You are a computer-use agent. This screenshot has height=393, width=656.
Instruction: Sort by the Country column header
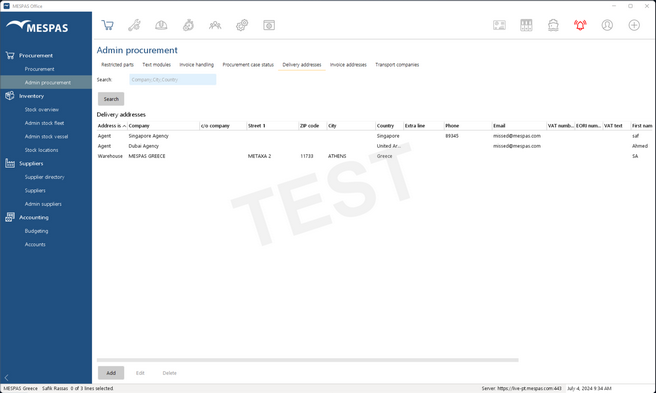point(389,126)
